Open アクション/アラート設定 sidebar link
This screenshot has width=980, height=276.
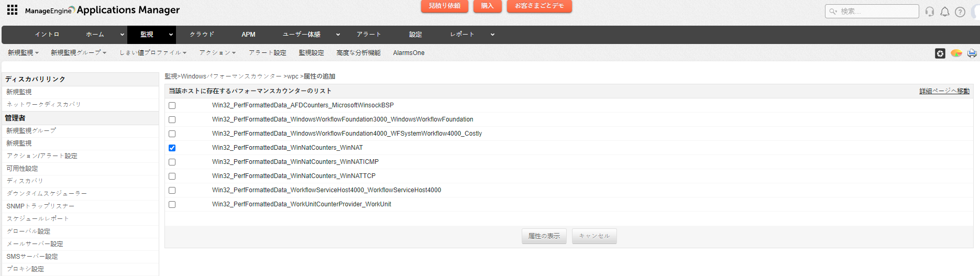[42, 156]
